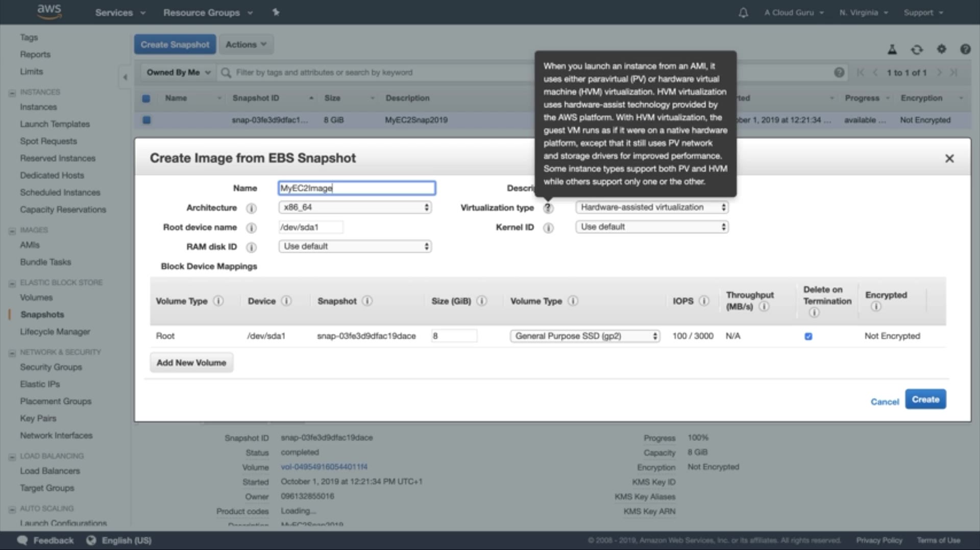
Task: Click the Feedback speech bubble icon
Action: pos(22,540)
